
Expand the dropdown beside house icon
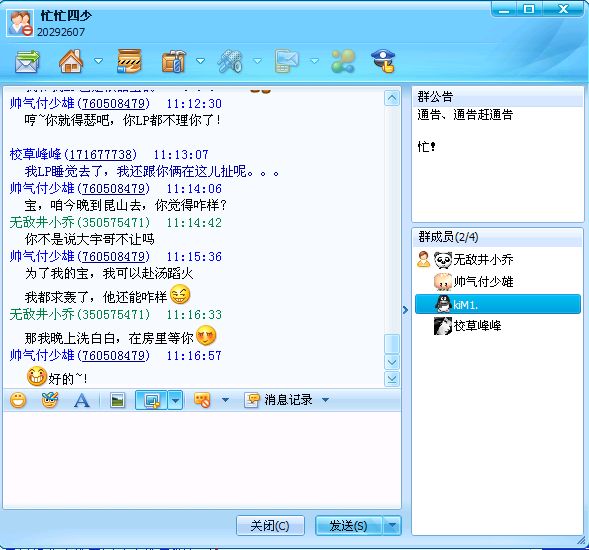(x=98, y=61)
